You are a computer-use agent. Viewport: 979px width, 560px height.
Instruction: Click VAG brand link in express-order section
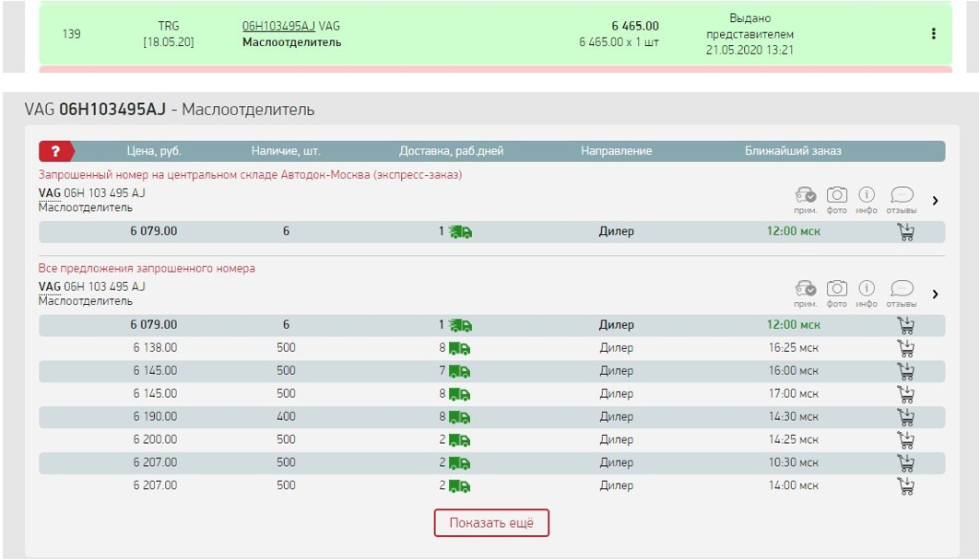49,193
